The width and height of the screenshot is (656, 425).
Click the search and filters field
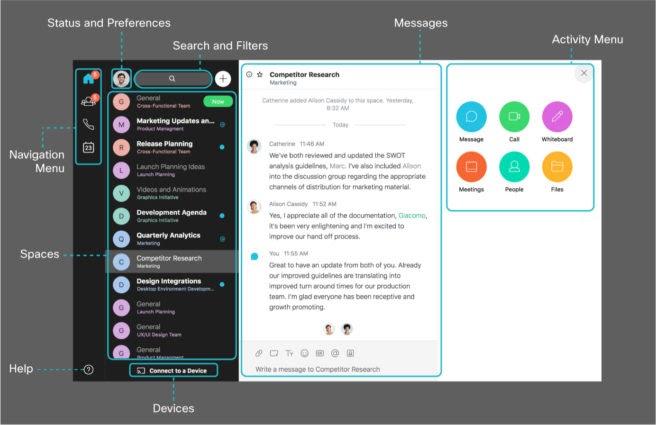click(x=173, y=78)
